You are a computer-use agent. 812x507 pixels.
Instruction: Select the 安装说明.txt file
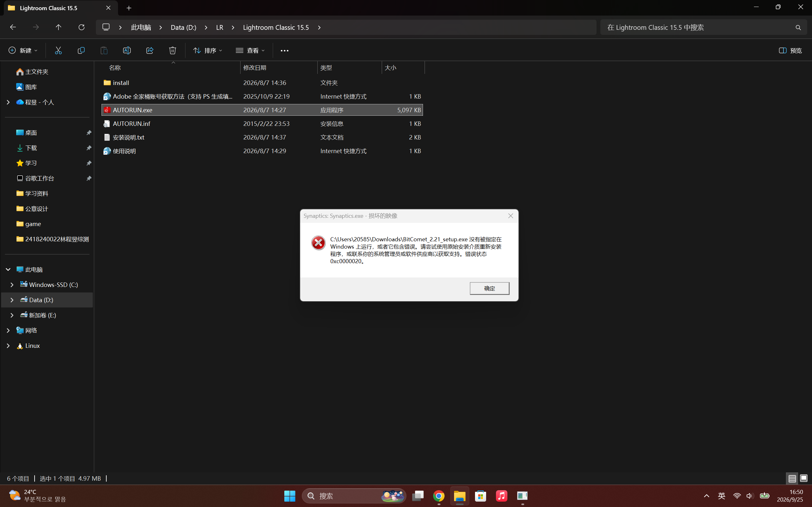tap(262, 138)
